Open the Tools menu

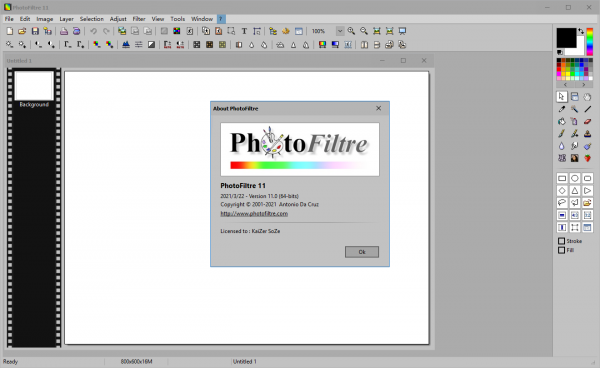(x=178, y=19)
